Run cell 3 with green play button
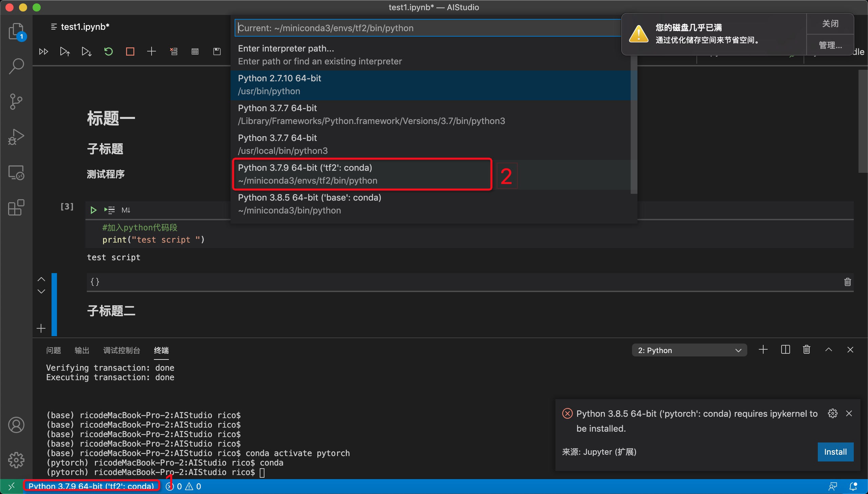868x494 pixels. coord(93,210)
